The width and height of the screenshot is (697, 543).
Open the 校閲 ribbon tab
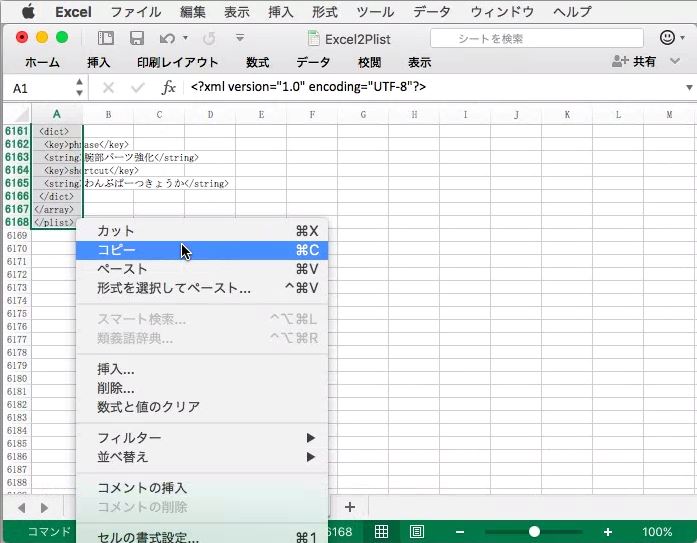coord(369,62)
